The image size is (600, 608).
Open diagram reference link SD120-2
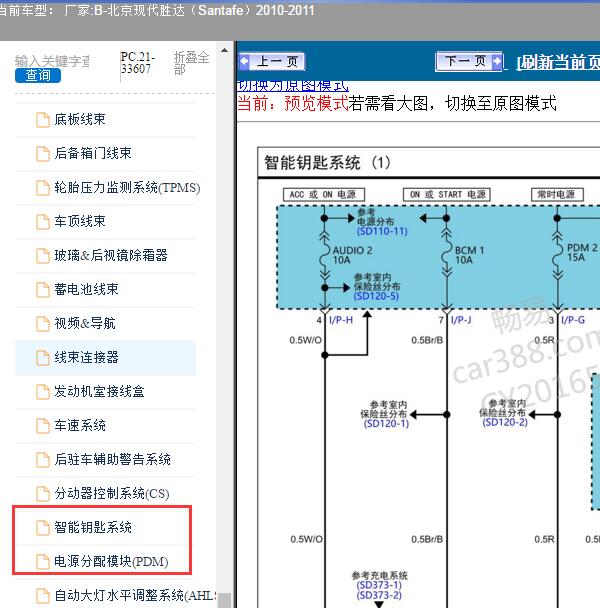tap(505, 422)
